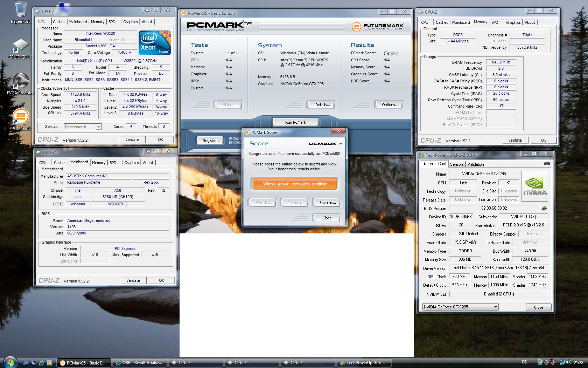Click Validate in CPU-Z processor window

tap(132, 139)
